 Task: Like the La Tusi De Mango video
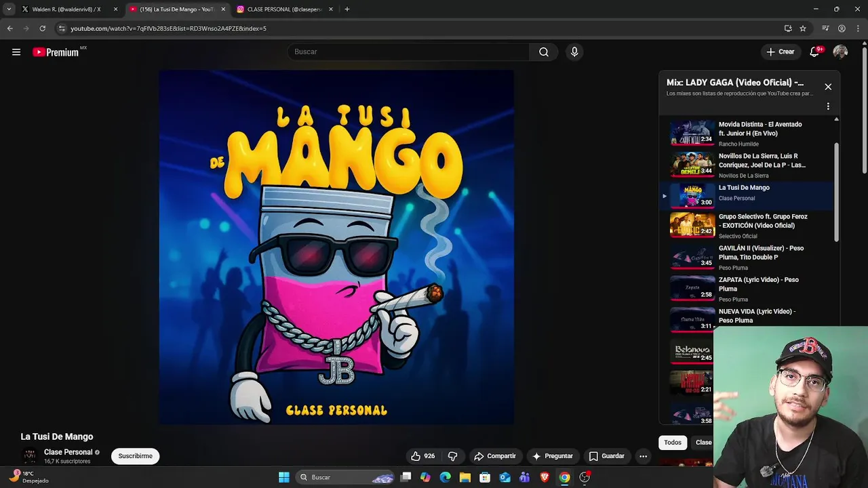point(423,456)
